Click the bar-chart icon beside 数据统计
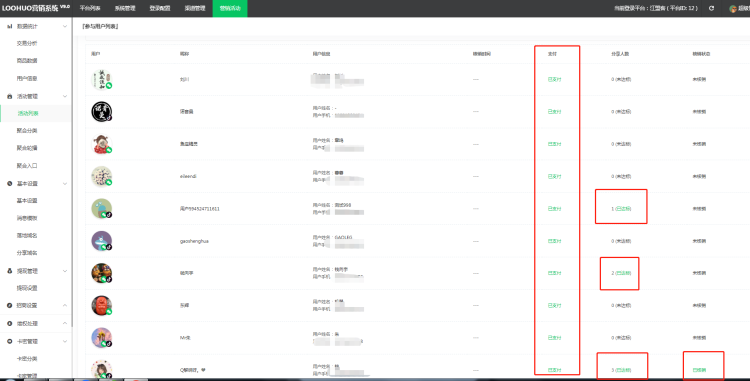Viewport: 750px width, 381px height. (x=9, y=26)
